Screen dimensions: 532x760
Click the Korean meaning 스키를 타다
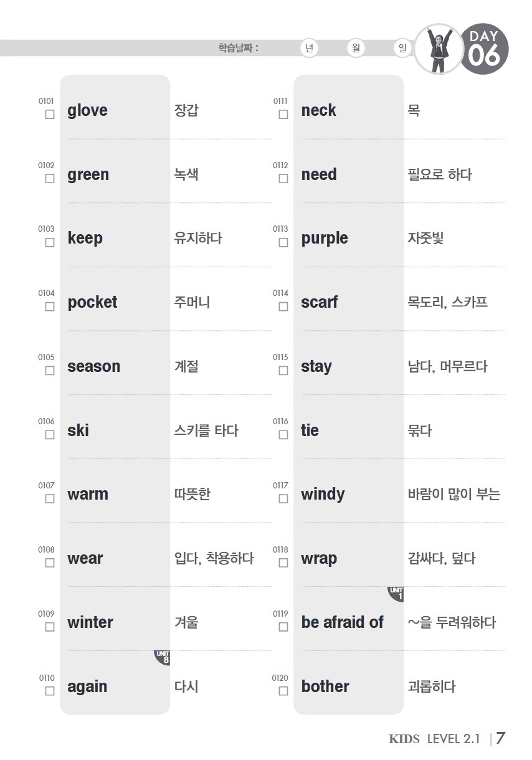coord(206,430)
